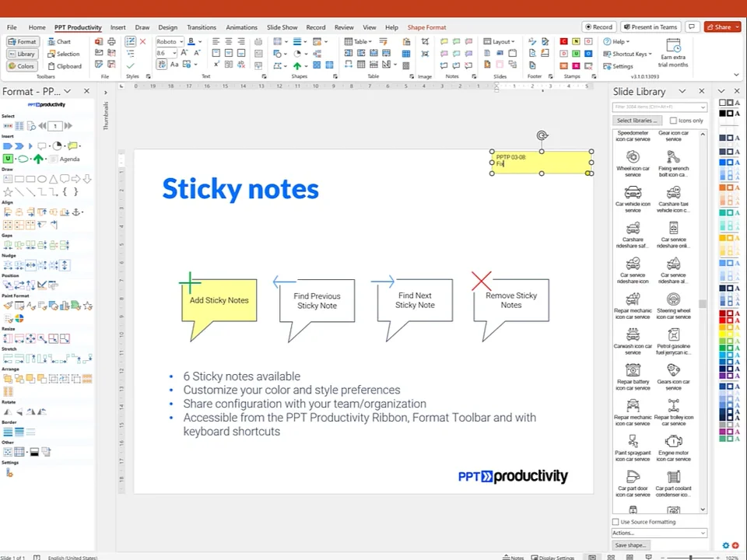The height and width of the screenshot is (560, 747).
Task: Insert the triangle shape from the Draw section
Action: point(54,179)
